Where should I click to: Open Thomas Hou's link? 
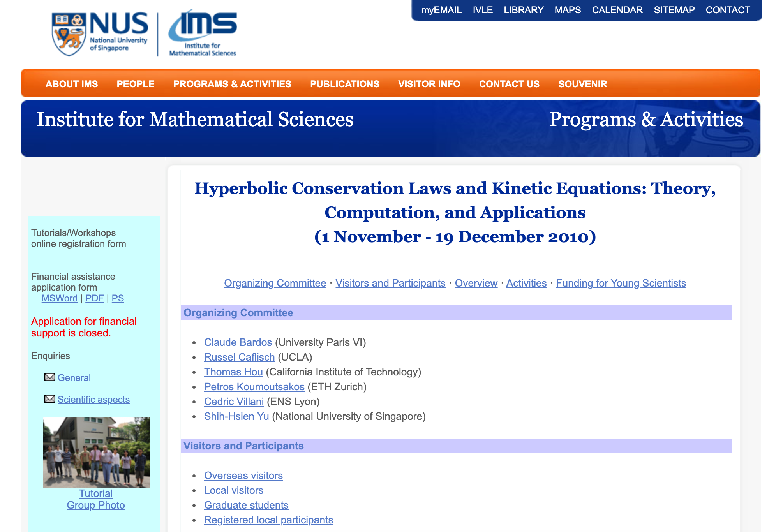233,372
